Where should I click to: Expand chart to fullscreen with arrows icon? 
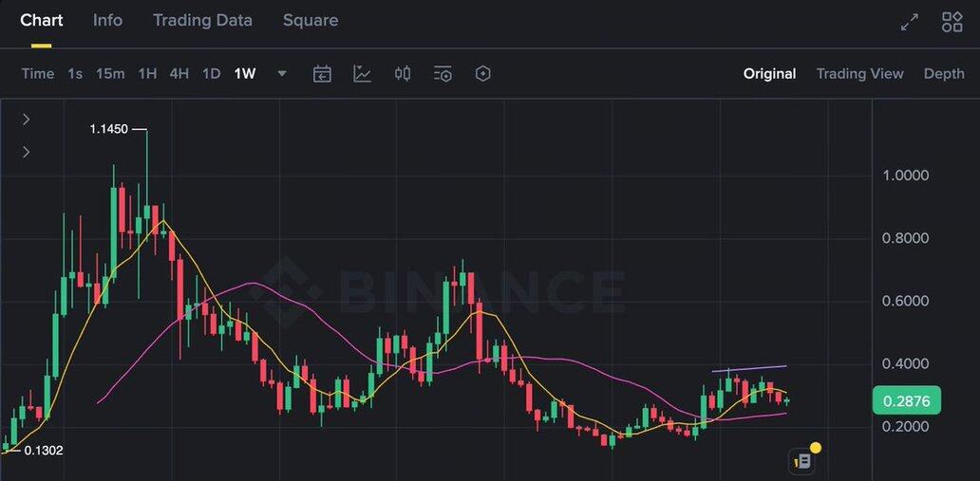click(x=909, y=23)
